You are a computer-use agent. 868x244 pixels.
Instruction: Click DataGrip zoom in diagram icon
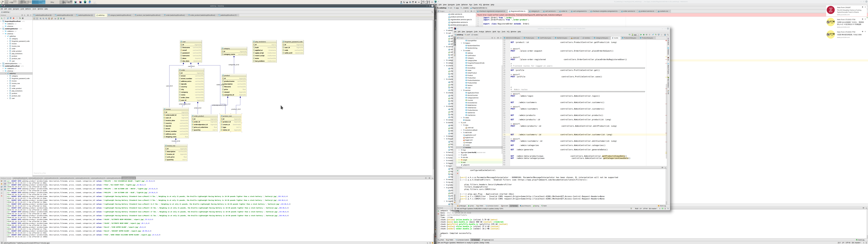40,19
